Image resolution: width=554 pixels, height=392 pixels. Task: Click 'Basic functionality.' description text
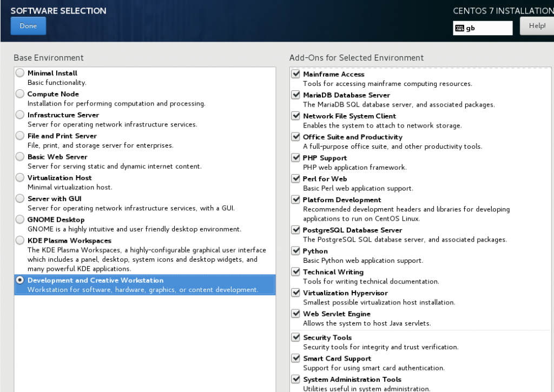coord(57,83)
